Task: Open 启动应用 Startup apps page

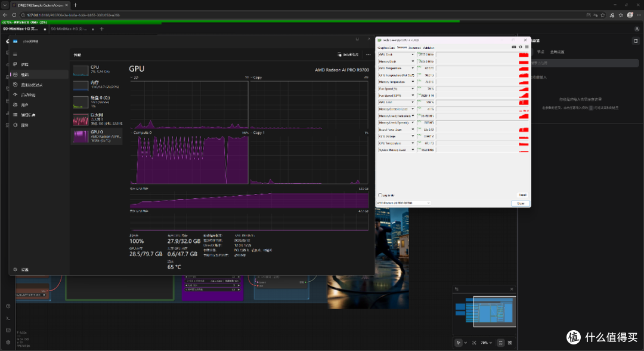Action: (39, 94)
